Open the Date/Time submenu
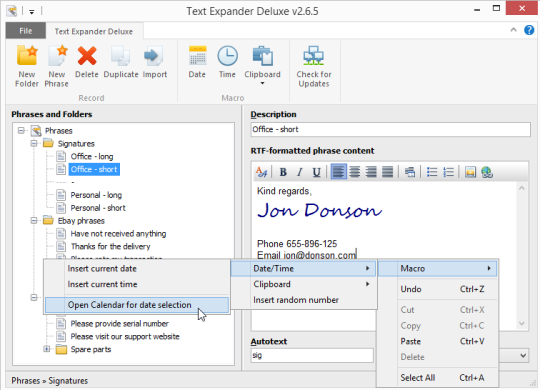 pyautogui.click(x=304, y=268)
